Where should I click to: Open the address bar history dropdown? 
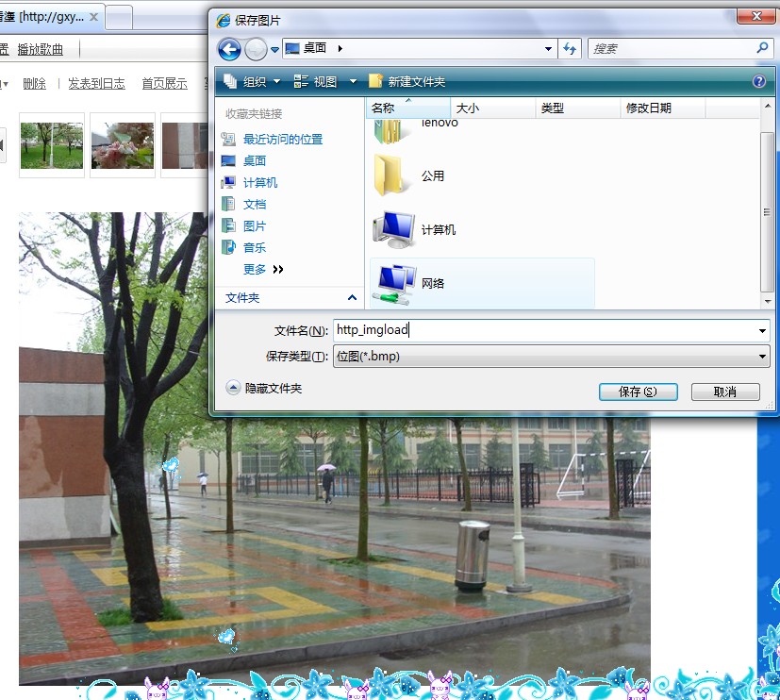point(548,49)
